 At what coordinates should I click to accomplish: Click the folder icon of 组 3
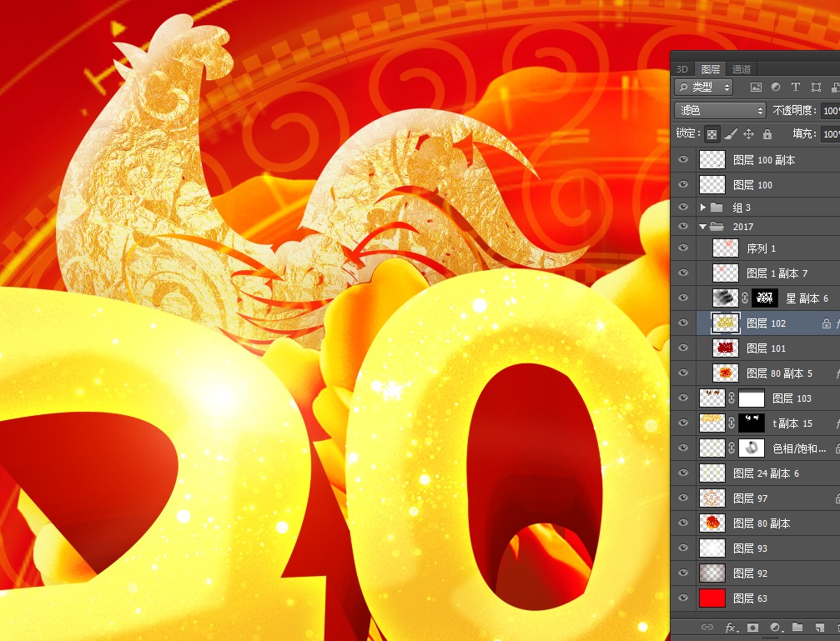717,208
